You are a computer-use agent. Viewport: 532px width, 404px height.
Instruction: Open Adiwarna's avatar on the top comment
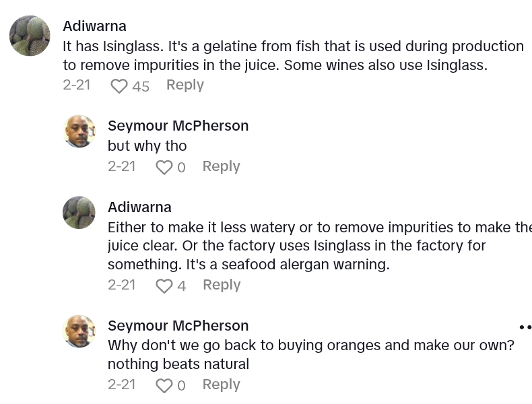click(30, 36)
